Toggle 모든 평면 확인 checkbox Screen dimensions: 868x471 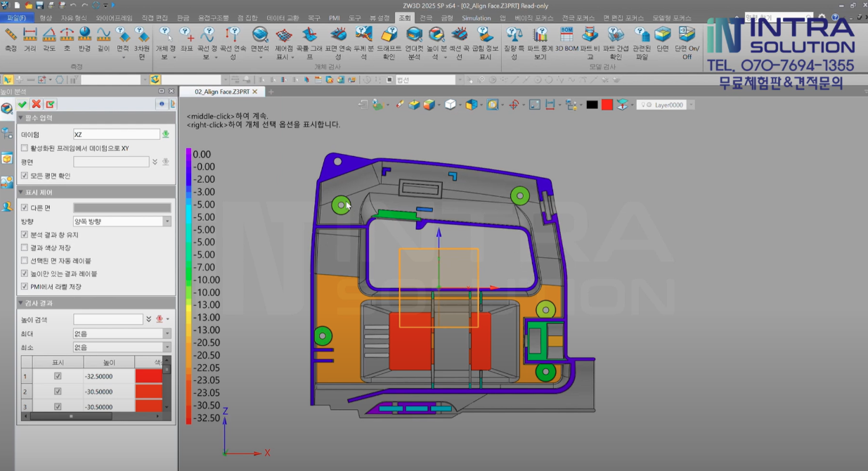pos(25,176)
